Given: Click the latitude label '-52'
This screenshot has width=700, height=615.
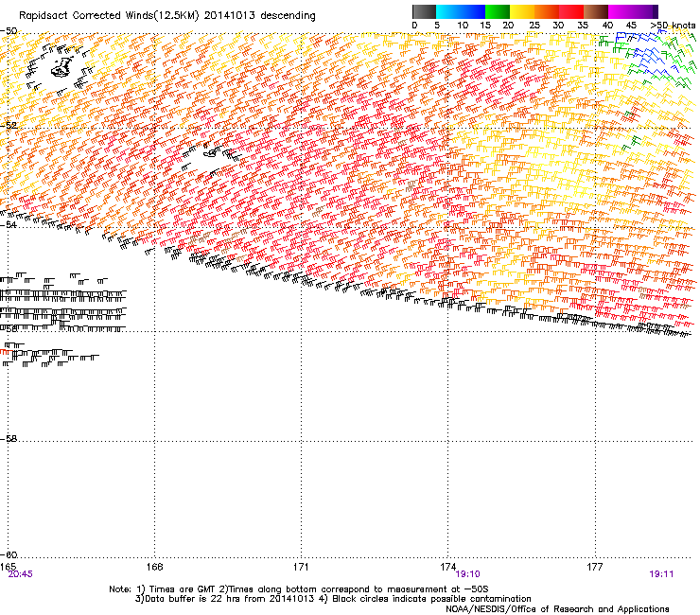Looking at the screenshot, I should 9,126.
